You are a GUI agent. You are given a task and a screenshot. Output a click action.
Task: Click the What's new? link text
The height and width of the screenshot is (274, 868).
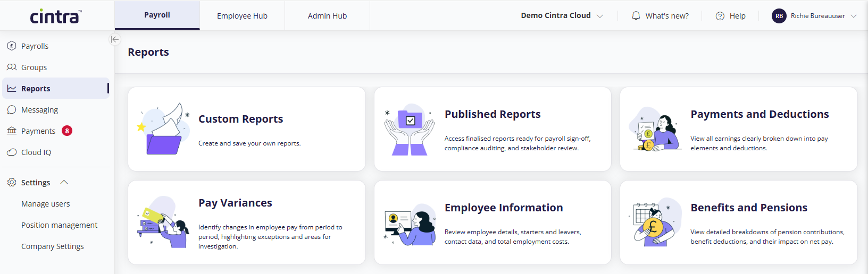(667, 16)
